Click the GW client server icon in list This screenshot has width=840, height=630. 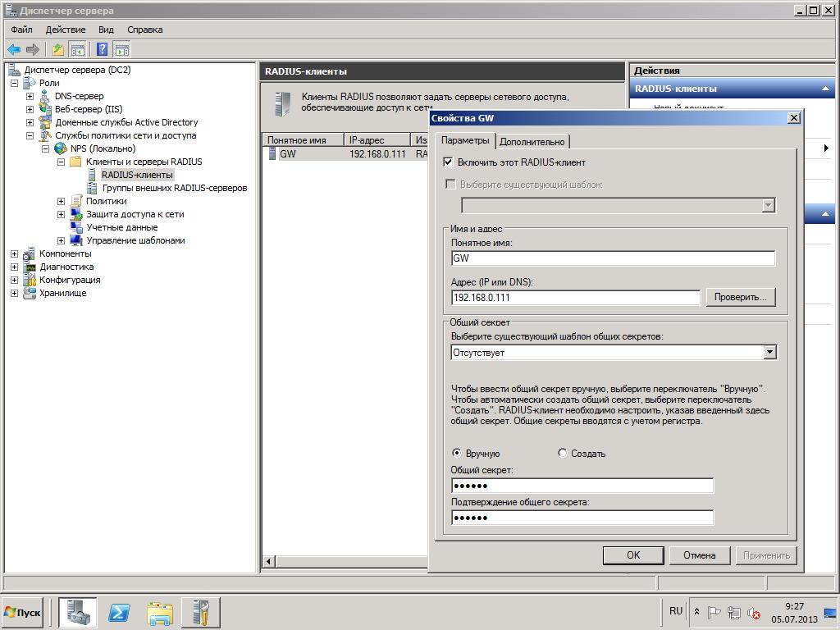tap(272, 153)
